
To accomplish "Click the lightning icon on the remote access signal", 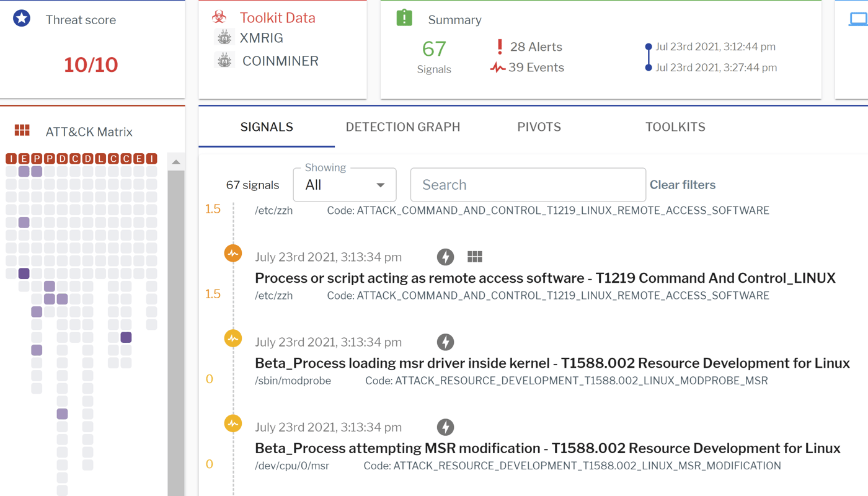I will 445,256.
